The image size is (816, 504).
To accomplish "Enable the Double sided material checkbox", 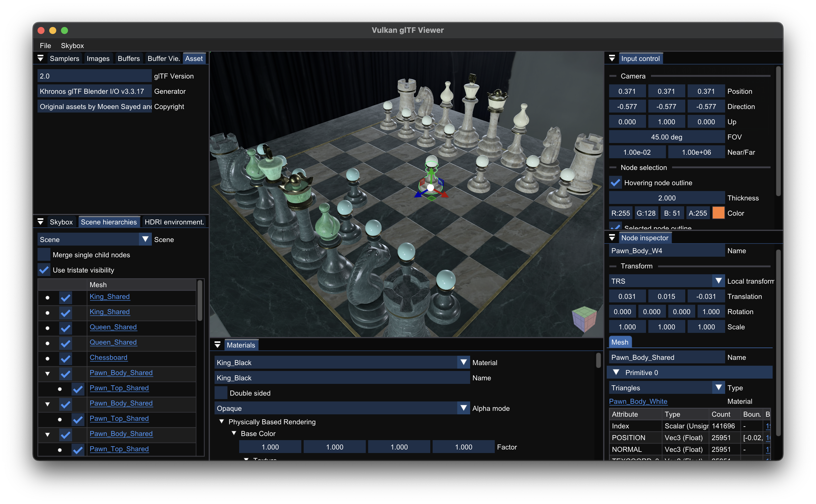I will click(x=221, y=393).
